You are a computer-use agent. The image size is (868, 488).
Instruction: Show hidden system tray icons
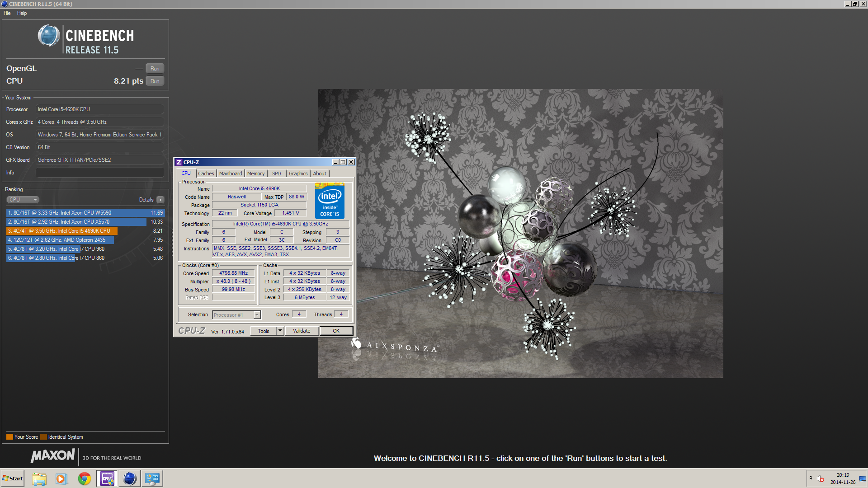pyautogui.click(x=811, y=478)
